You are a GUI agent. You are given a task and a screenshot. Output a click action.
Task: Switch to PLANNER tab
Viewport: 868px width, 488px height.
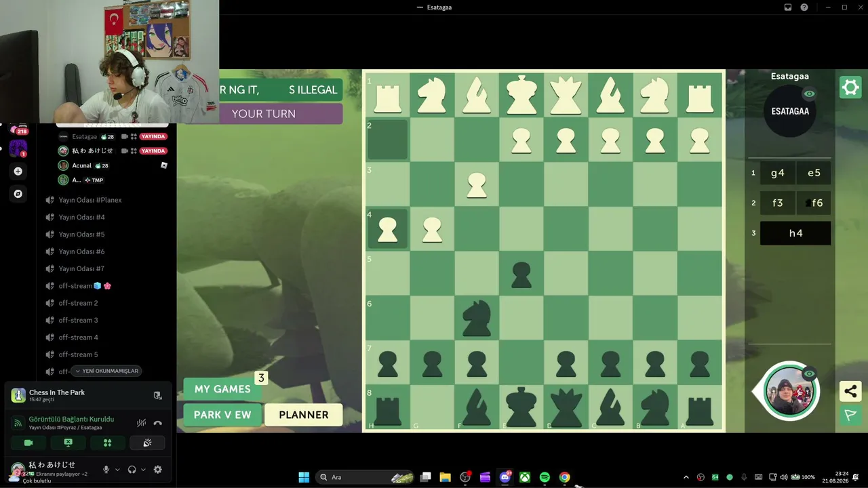(304, 415)
